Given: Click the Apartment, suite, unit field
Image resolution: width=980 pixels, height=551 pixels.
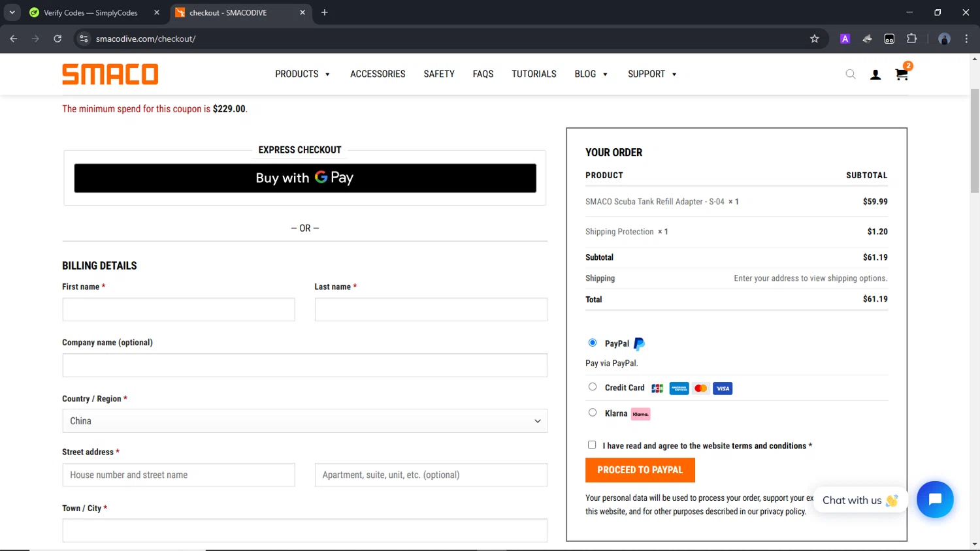Looking at the screenshot, I should [431, 475].
